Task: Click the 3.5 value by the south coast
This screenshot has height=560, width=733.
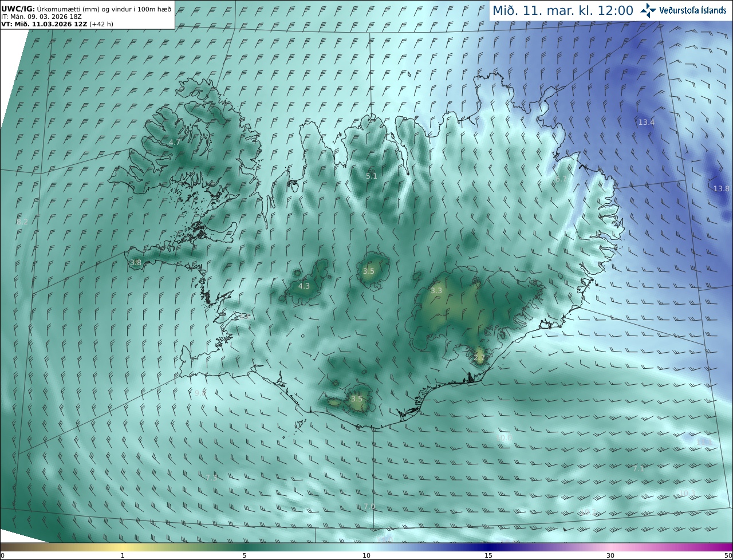Action: click(x=356, y=399)
